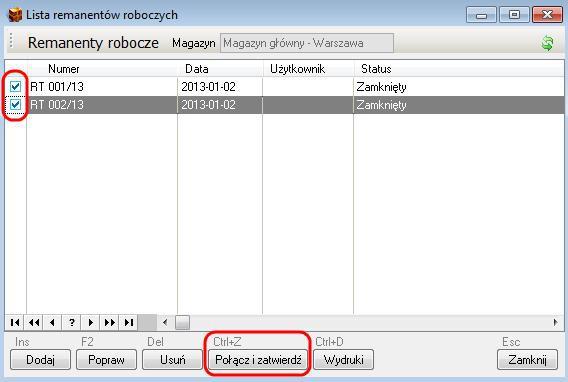Click the green refresh arrows icon
Viewport: 568px width, 382px height.
pos(547,43)
